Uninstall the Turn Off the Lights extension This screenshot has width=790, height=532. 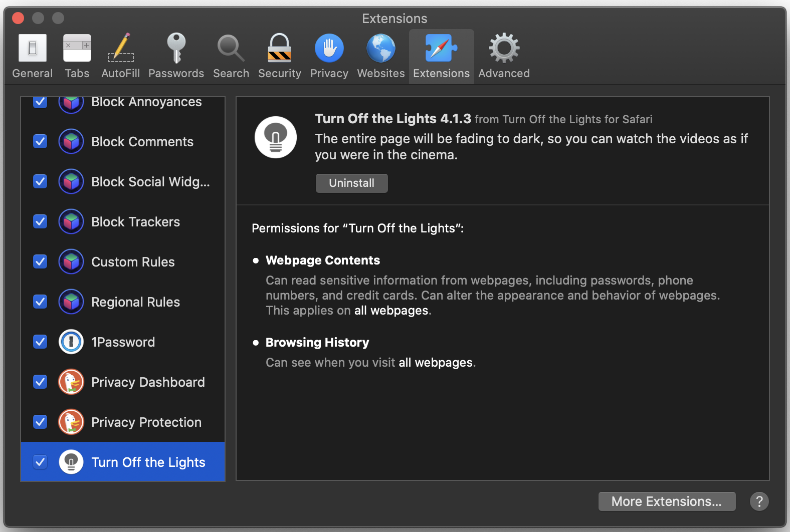coord(352,183)
